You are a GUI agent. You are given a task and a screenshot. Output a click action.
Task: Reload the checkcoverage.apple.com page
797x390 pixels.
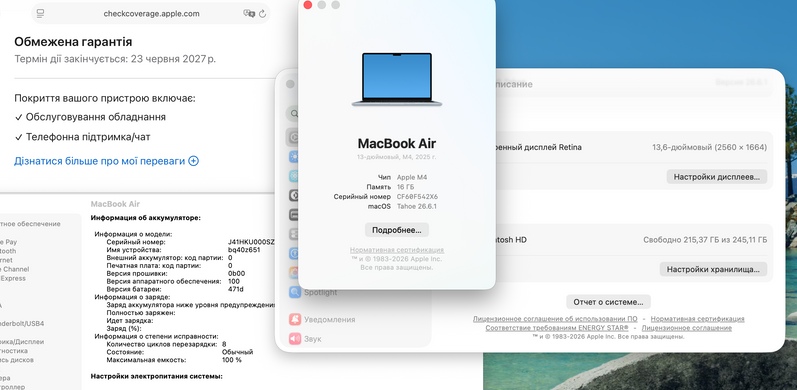click(x=262, y=14)
